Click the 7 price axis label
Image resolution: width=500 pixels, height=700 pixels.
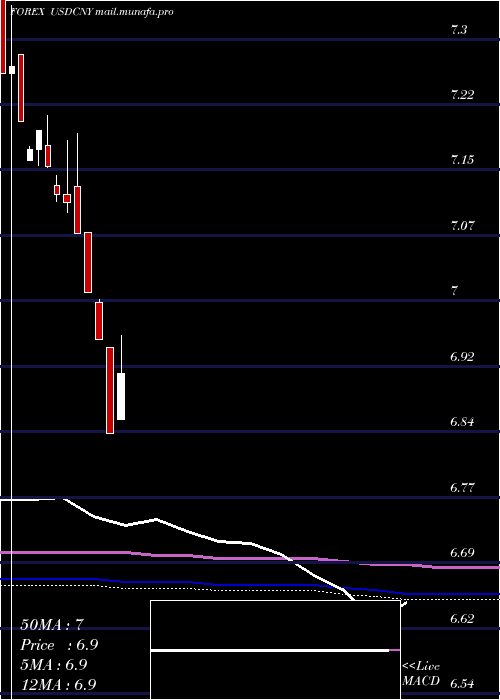[x=454, y=291]
